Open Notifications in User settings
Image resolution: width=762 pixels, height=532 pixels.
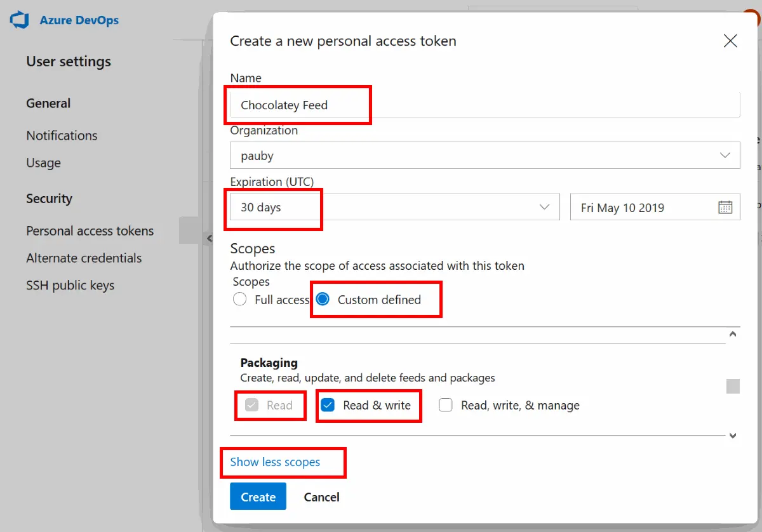click(x=62, y=135)
